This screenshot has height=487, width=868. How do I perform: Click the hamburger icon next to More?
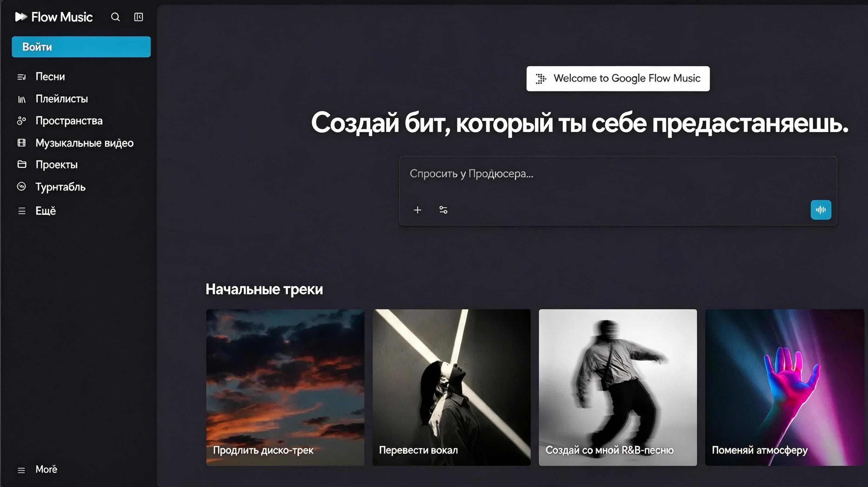21,471
